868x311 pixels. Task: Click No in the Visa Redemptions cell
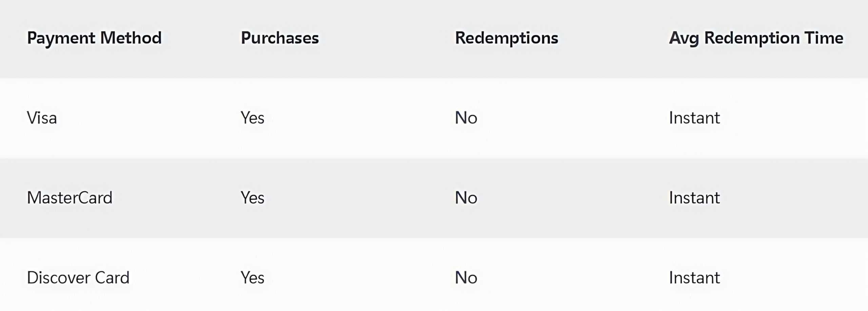[466, 118]
